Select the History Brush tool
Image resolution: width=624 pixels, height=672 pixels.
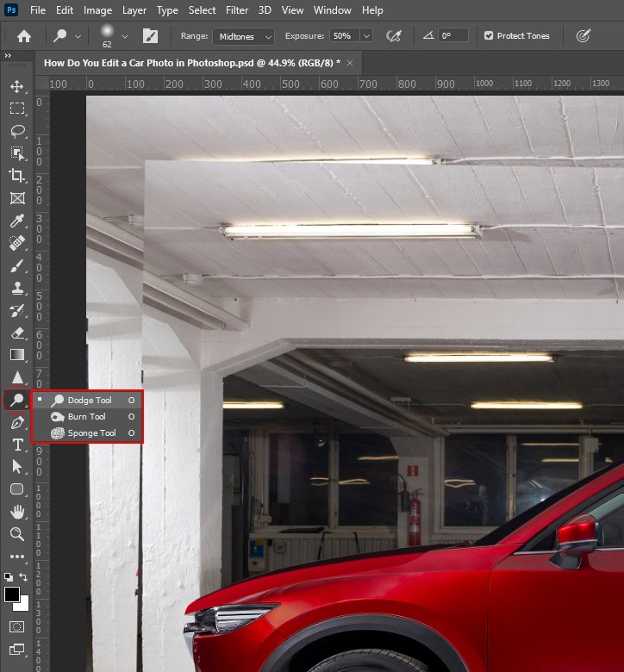[x=17, y=310]
